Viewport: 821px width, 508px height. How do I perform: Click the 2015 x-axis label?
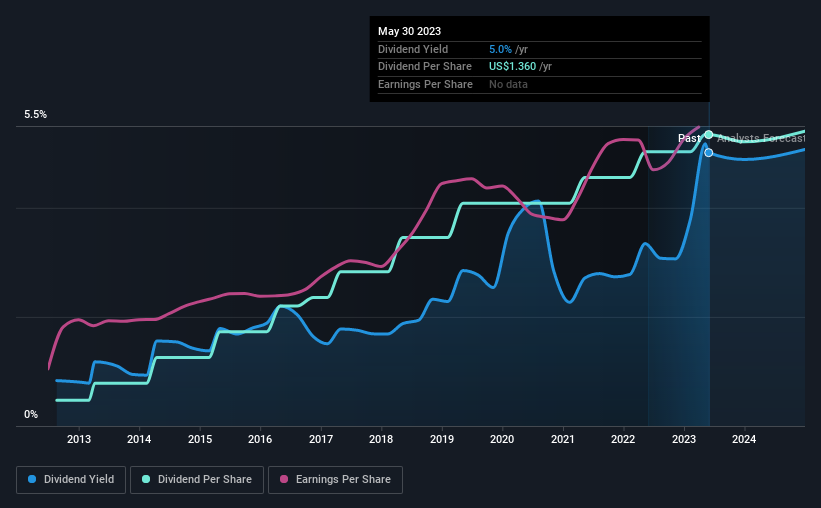[200, 439]
